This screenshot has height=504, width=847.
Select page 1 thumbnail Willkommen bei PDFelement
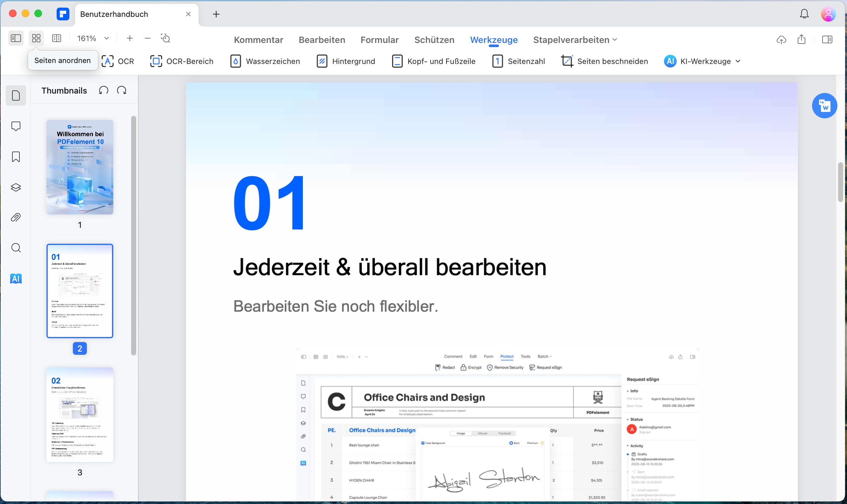point(80,167)
